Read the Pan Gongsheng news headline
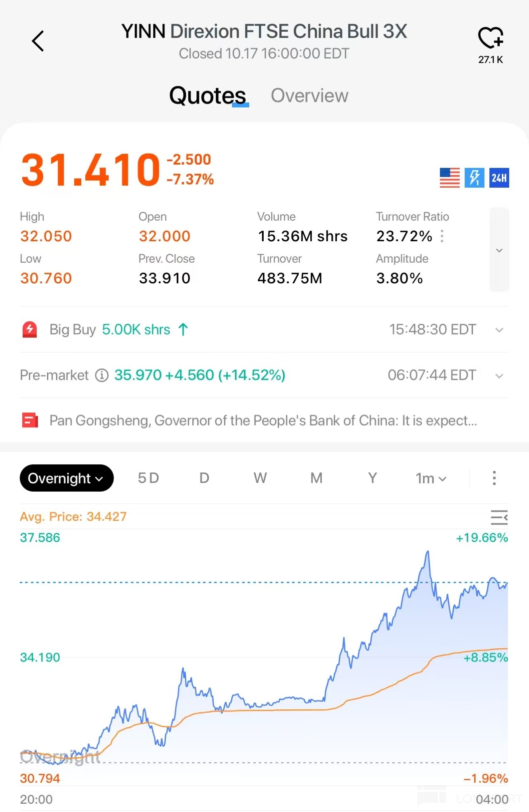The width and height of the screenshot is (529, 812). coord(263,421)
